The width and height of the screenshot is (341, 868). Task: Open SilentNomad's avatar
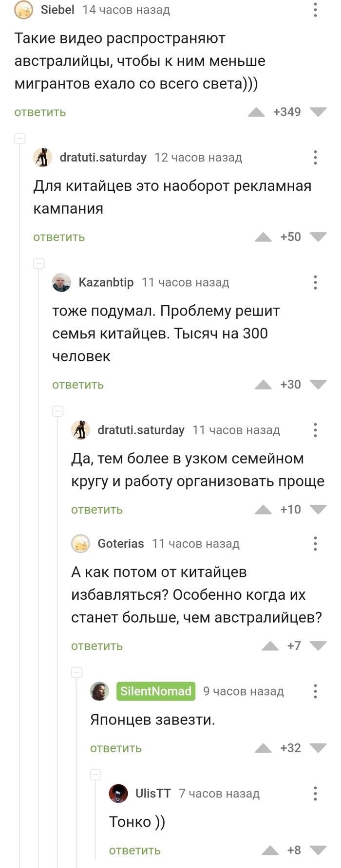[x=99, y=691]
